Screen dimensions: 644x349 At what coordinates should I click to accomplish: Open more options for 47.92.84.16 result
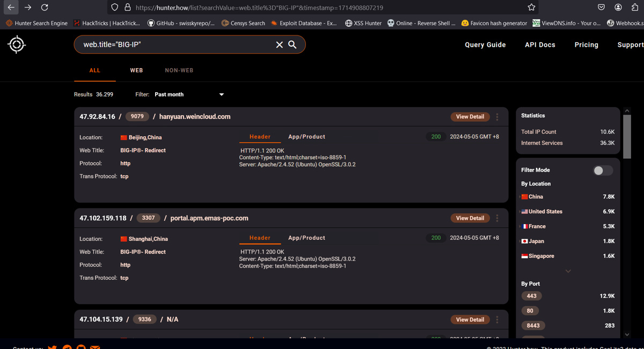[497, 116]
